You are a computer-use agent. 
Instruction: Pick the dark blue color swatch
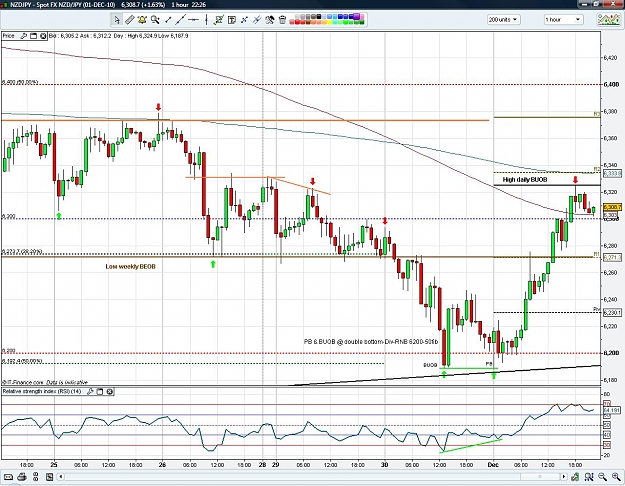click(351, 17)
